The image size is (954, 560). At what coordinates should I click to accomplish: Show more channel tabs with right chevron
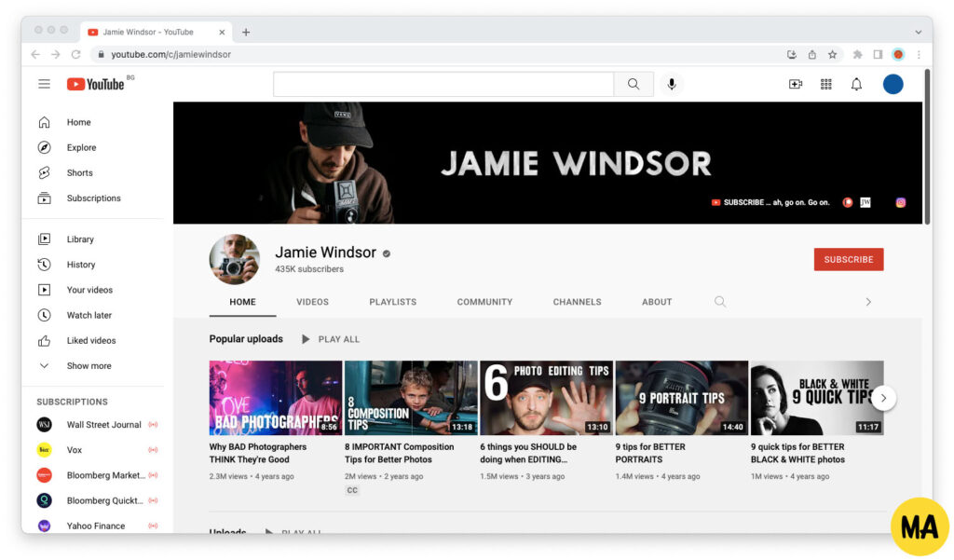coord(868,302)
